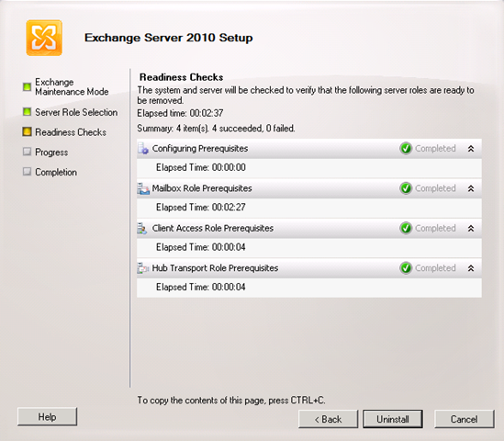Click the Completion step indicator box
This screenshot has height=441, width=504.
27,172
